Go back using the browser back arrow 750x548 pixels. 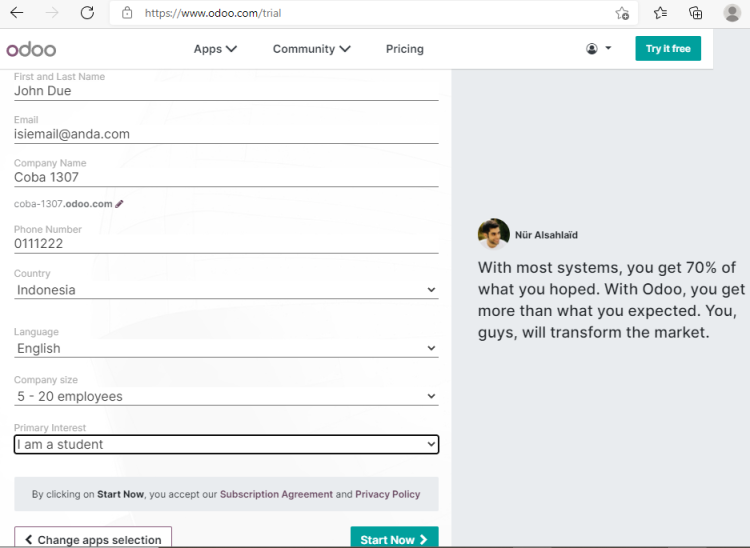(17, 13)
